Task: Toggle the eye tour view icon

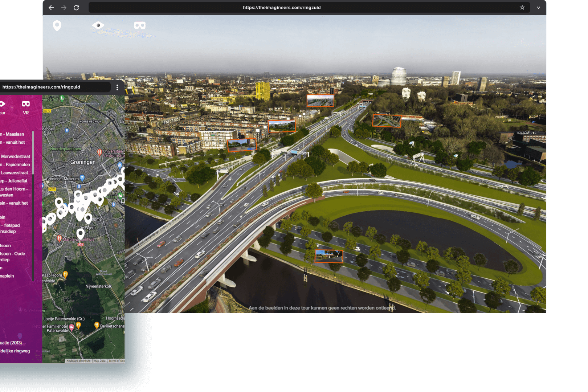Action: (x=98, y=25)
